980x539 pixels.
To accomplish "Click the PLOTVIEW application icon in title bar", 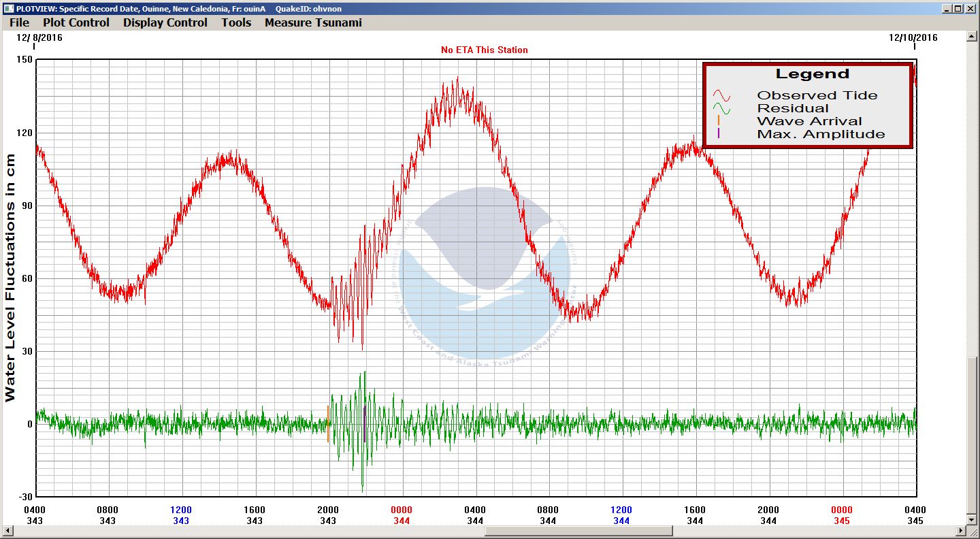I will tap(8, 8).
